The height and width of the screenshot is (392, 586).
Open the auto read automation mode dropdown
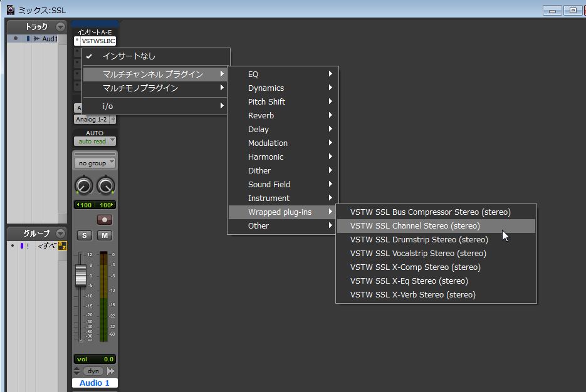pyautogui.click(x=95, y=141)
